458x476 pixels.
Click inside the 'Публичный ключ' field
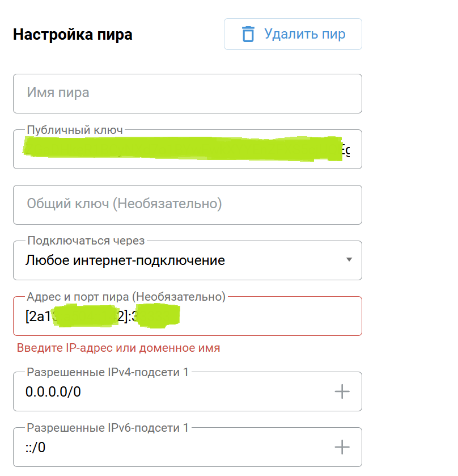[188, 149]
